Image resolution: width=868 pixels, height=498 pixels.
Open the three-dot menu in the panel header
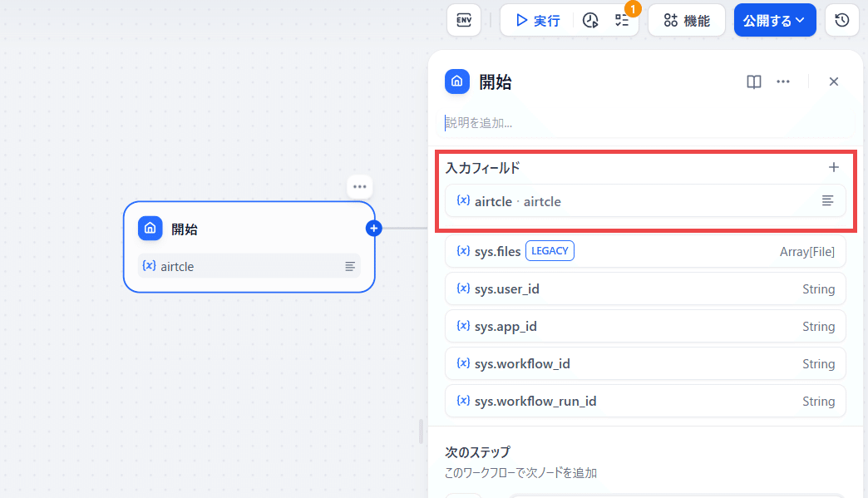782,81
